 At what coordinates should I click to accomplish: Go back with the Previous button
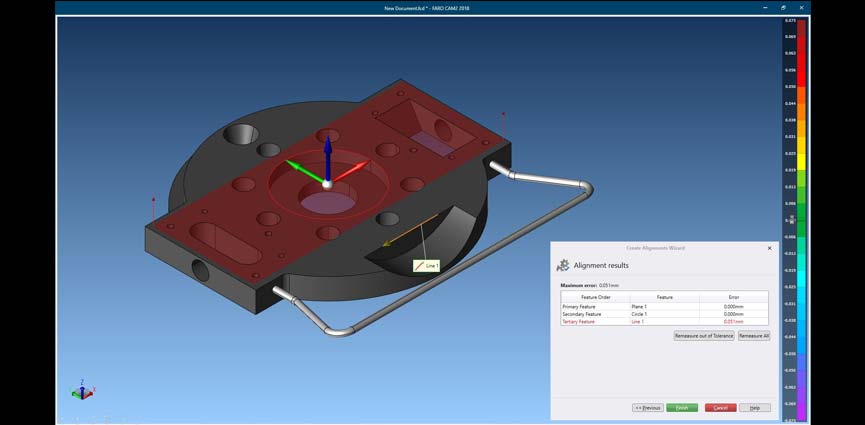point(647,408)
